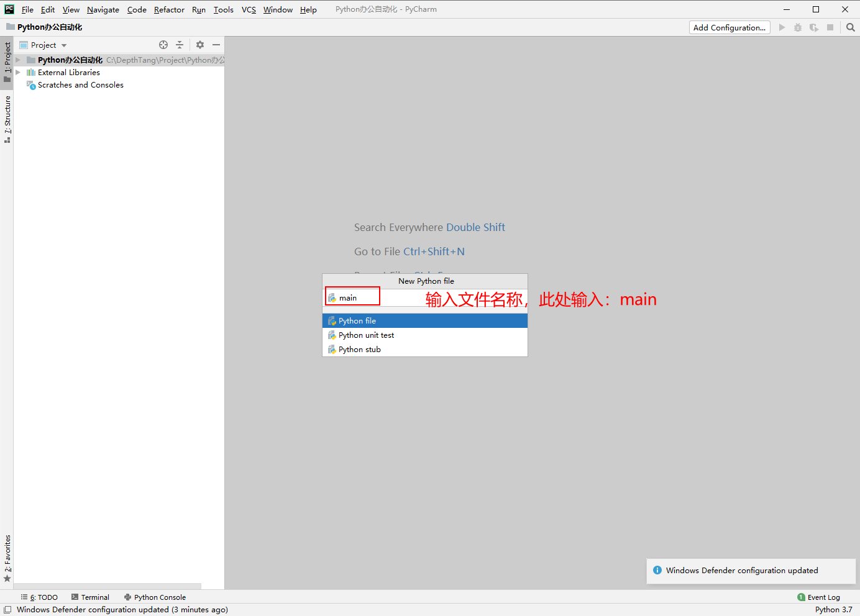Viewport: 860px width, 616px height.
Task: Click the tool window toggle icon in status bar
Action: [x=7, y=610]
